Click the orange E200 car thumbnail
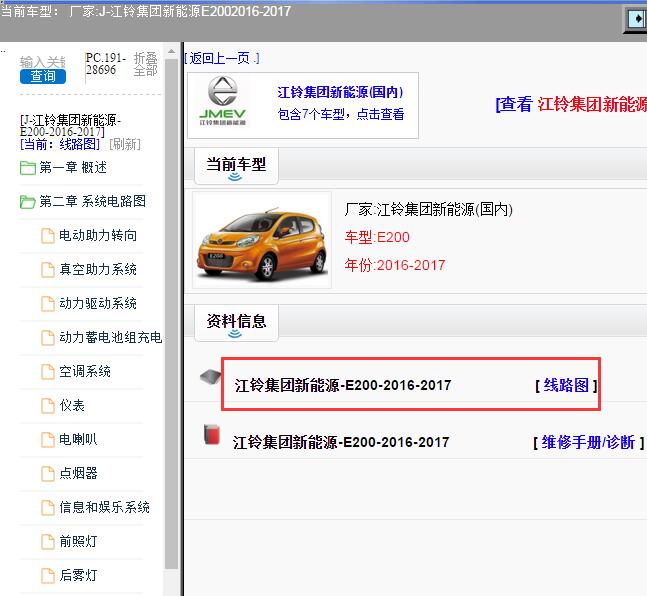 click(x=262, y=240)
